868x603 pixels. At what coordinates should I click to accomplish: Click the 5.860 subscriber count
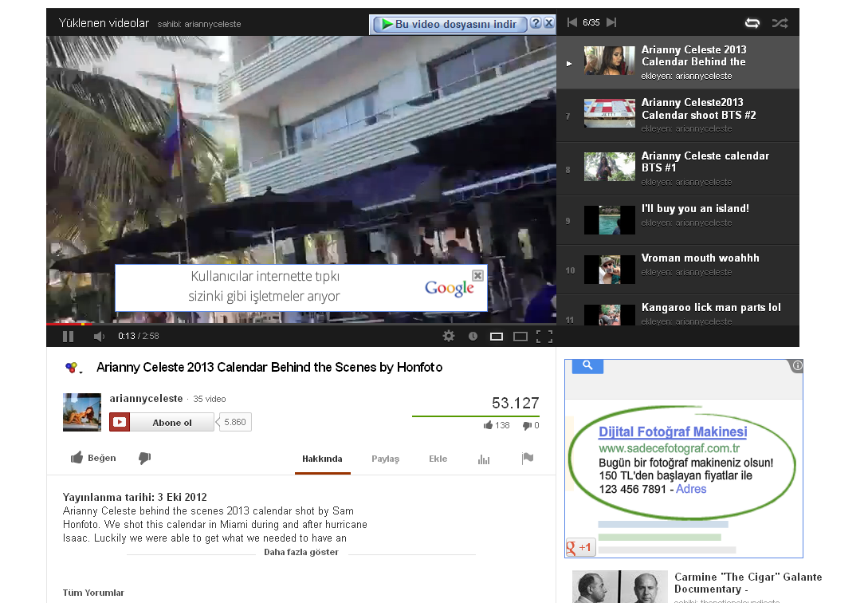point(234,422)
